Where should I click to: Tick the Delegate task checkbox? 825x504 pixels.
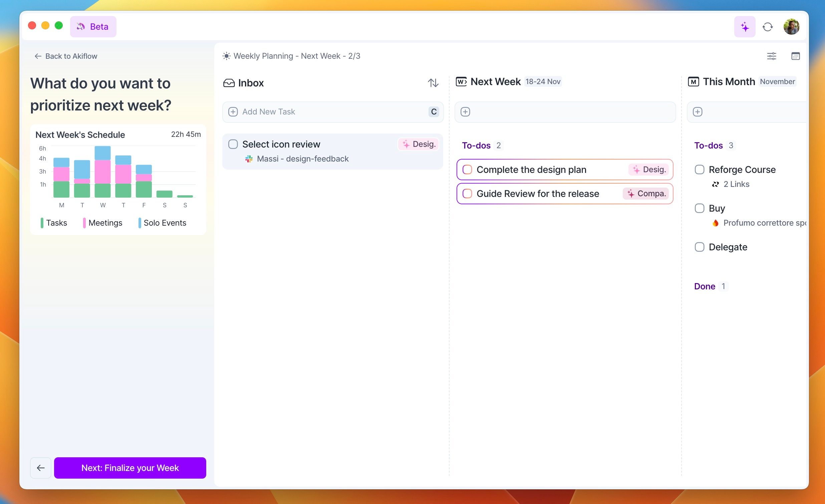pos(699,247)
